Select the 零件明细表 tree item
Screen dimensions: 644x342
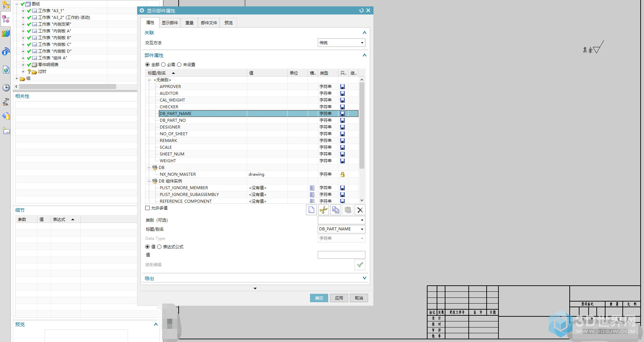pos(48,65)
